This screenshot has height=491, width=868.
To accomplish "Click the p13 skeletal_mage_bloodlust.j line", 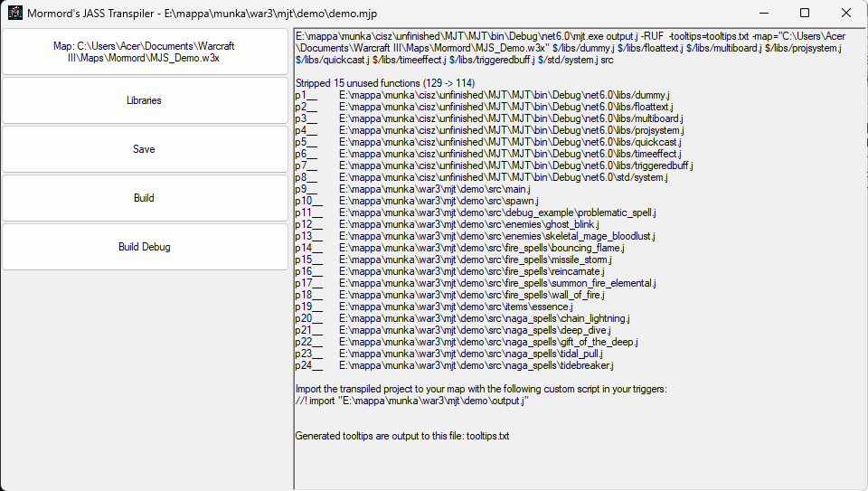I will click(x=475, y=236).
